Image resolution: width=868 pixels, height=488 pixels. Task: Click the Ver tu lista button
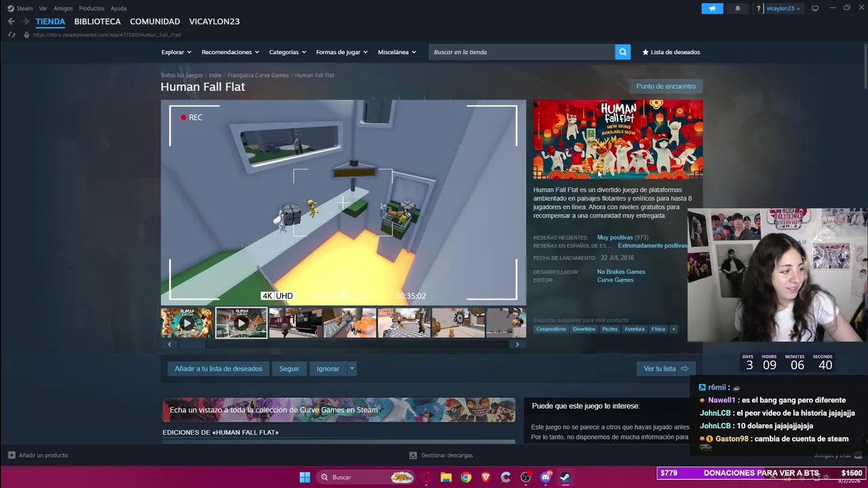(666, 369)
